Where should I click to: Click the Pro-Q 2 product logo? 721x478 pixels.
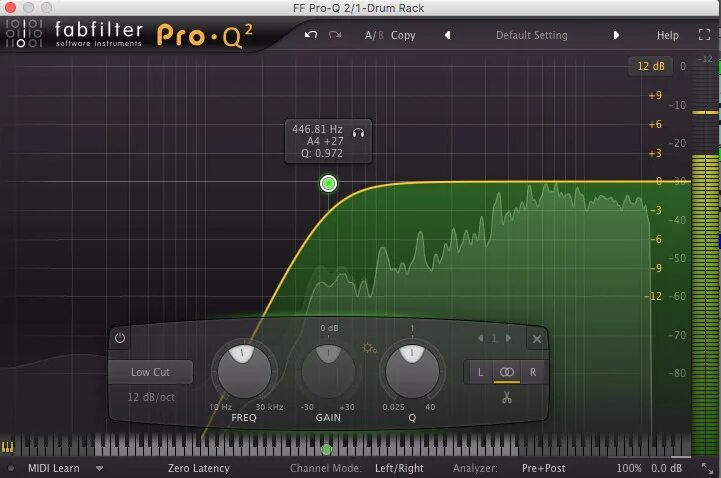tap(205, 36)
